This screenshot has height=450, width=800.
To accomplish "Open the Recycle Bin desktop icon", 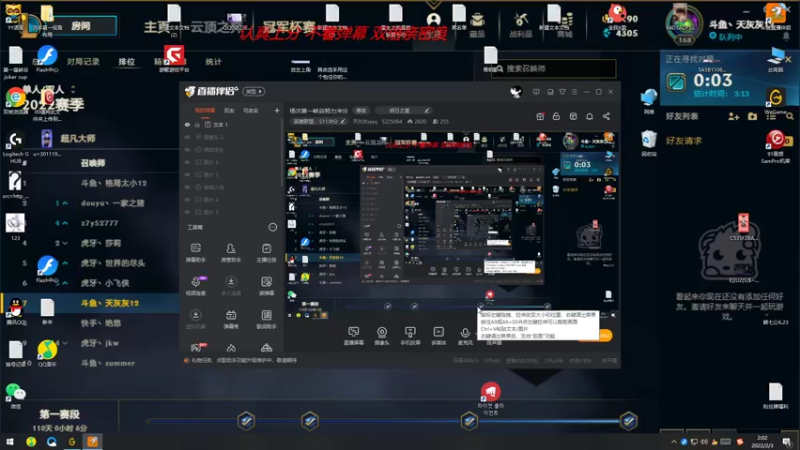I will pos(648,143).
